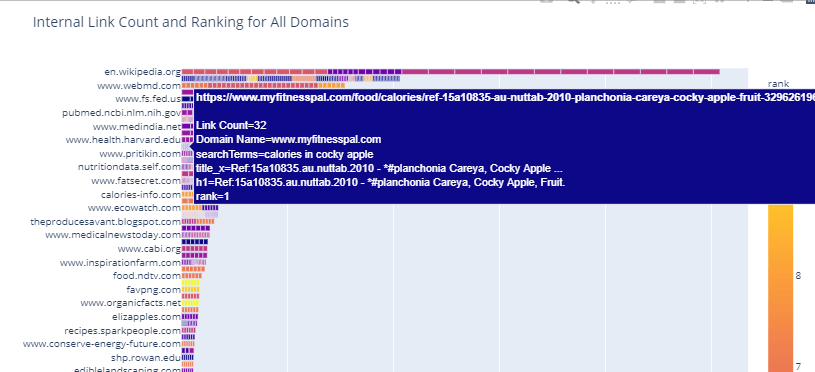
Task: Click the pubmed.ncbi.nlm.nih.gov axis label
Action: pyautogui.click(x=122, y=112)
